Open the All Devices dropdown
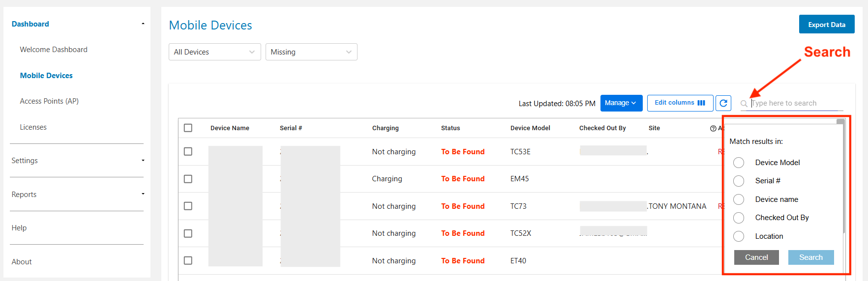 [214, 52]
